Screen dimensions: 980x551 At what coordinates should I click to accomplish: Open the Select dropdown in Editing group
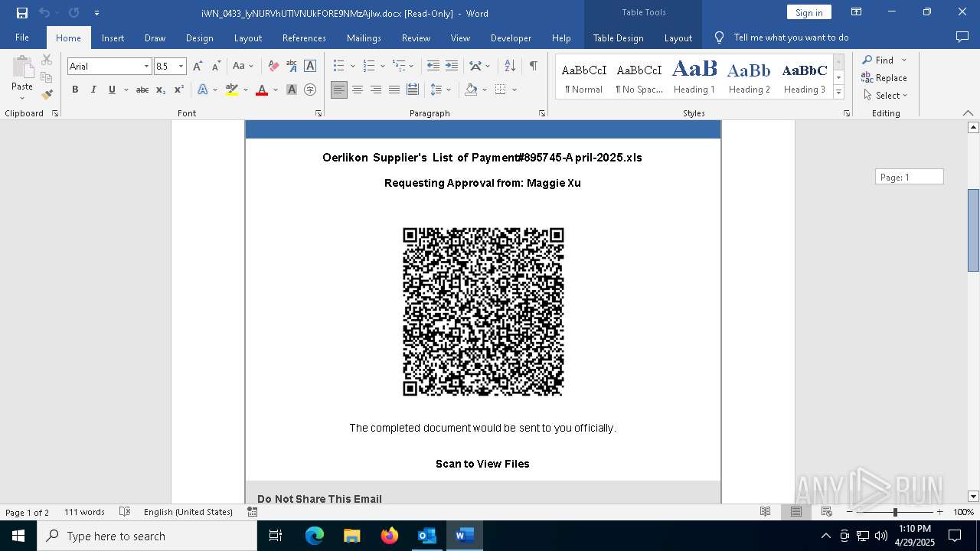885,96
